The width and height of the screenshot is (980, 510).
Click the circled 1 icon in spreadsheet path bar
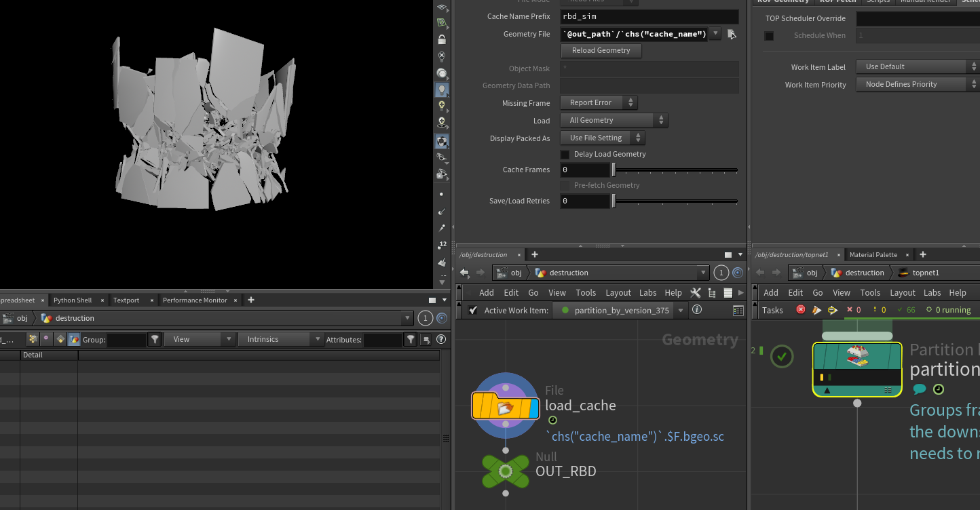425,318
